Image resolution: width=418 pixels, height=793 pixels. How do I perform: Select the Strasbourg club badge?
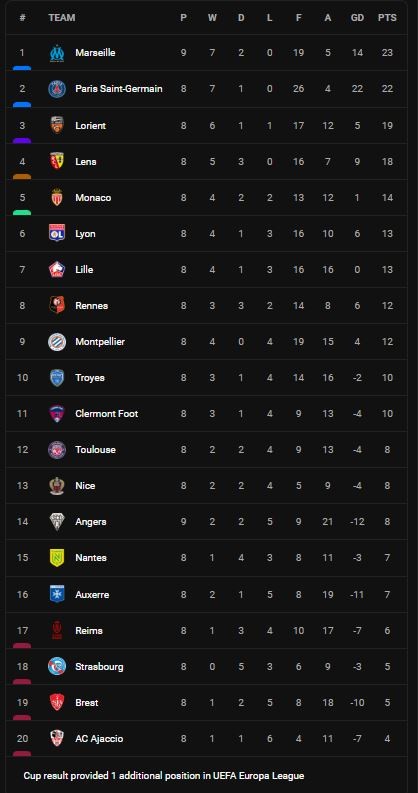click(x=57, y=667)
